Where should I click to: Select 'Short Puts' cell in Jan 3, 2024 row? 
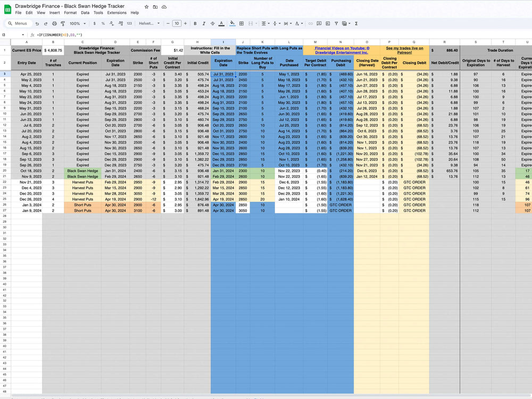point(82,205)
